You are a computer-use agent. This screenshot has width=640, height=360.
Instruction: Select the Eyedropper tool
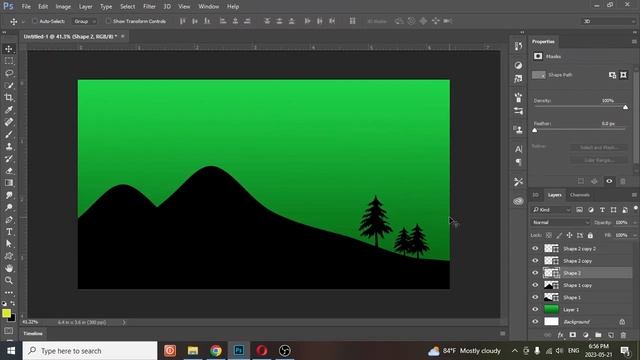click(9, 110)
